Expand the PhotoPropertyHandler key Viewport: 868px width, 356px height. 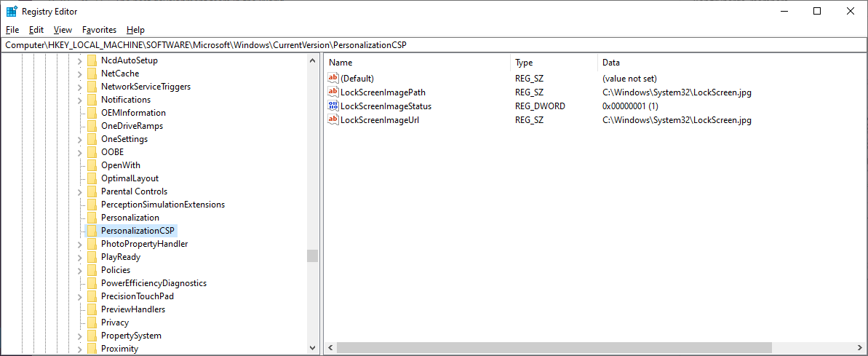(80, 244)
